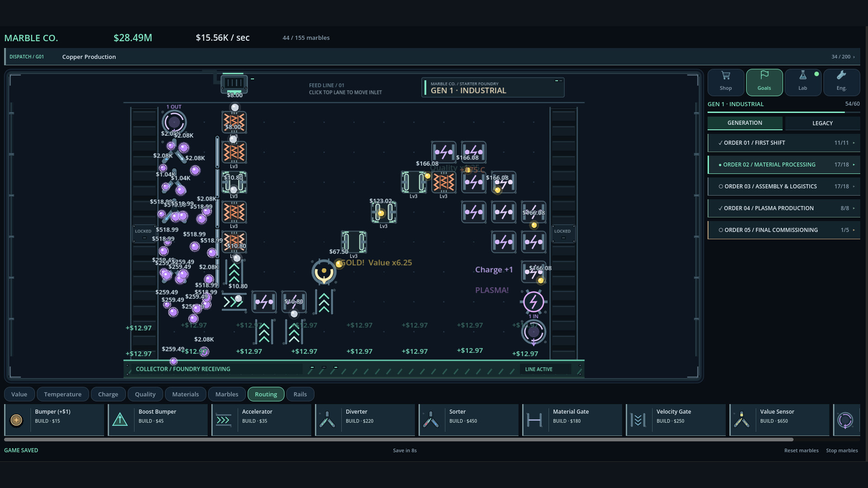The image size is (868, 488).
Task: Click the right LOCKED side slot
Action: click(563, 234)
